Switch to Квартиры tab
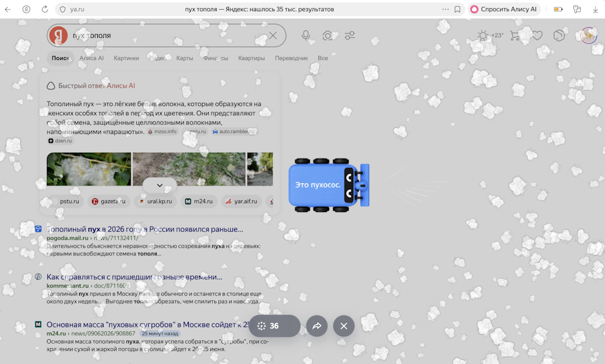This screenshot has height=364, width=605. (x=252, y=58)
